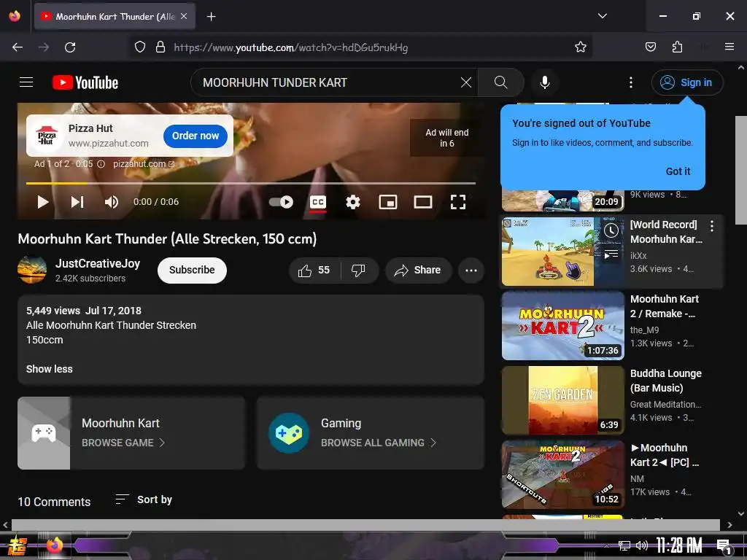The image size is (747, 560).
Task: Open three-dot menu for World Record video
Action: [712, 226]
